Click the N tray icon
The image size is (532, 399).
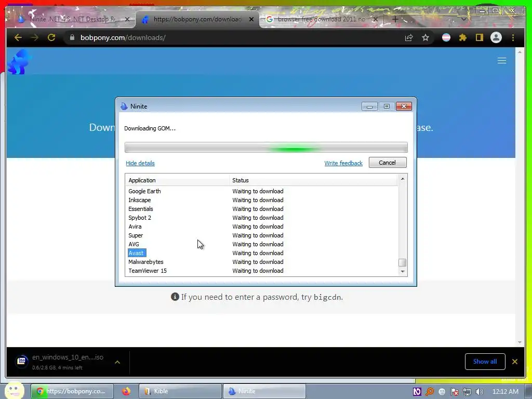(417, 392)
